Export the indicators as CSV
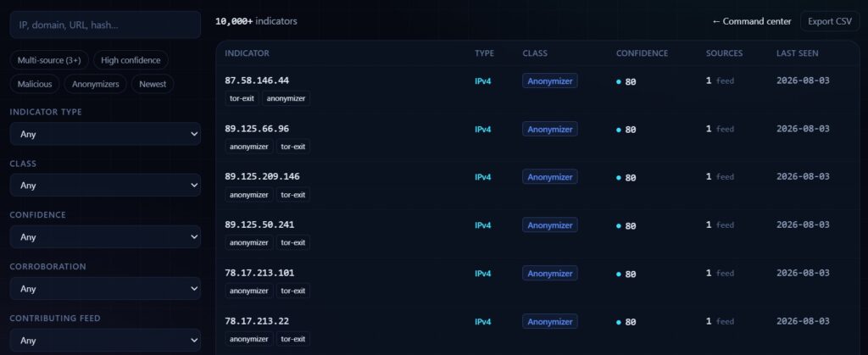 tap(830, 21)
